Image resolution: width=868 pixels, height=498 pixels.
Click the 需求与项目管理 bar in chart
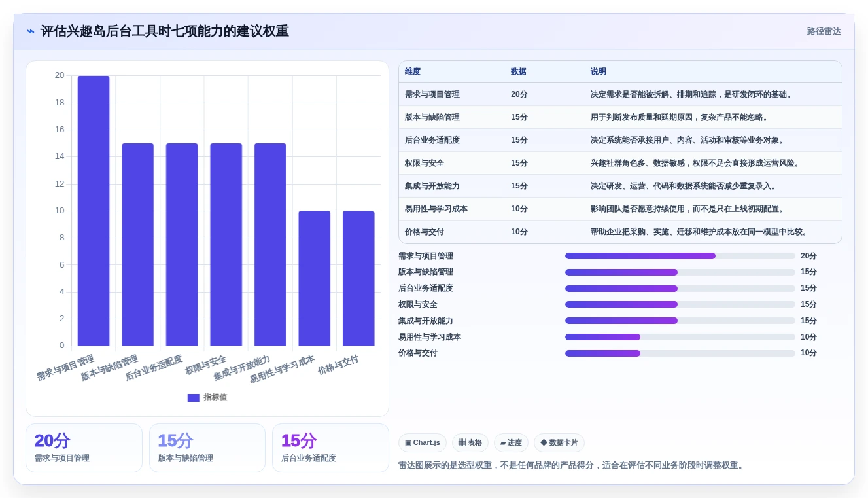point(94,211)
